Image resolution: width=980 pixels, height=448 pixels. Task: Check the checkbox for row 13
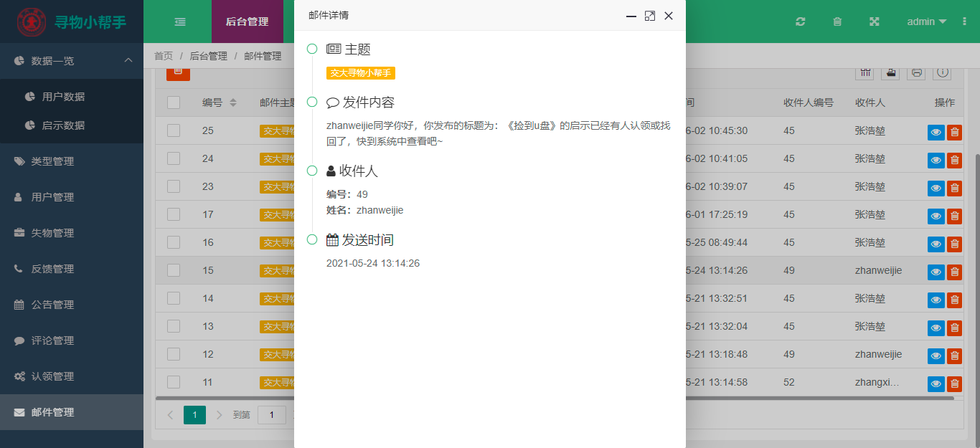coord(174,326)
